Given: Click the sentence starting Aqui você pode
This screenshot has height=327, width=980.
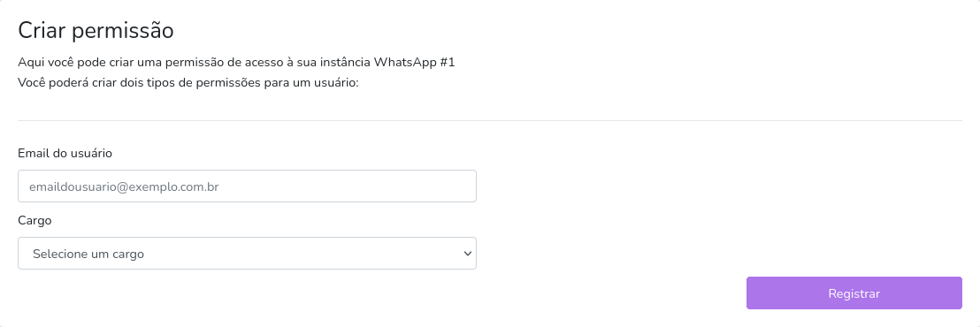Looking at the screenshot, I should [x=236, y=63].
